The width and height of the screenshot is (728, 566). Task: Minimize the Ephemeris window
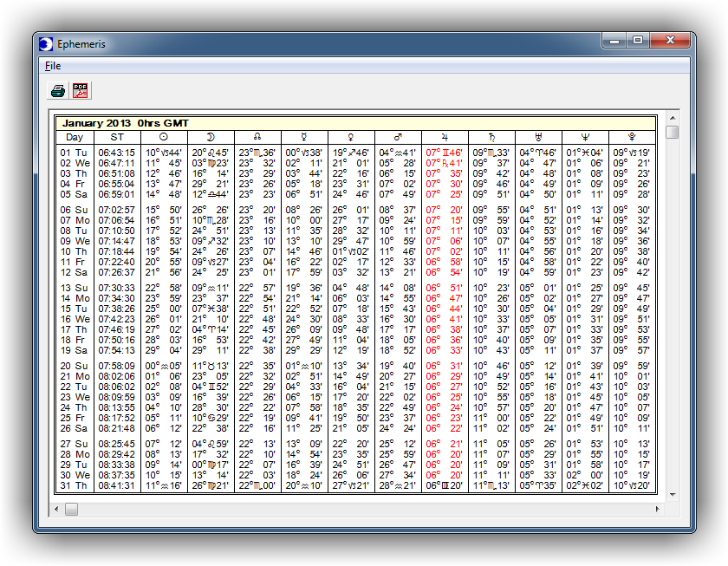click(x=614, y=41)
